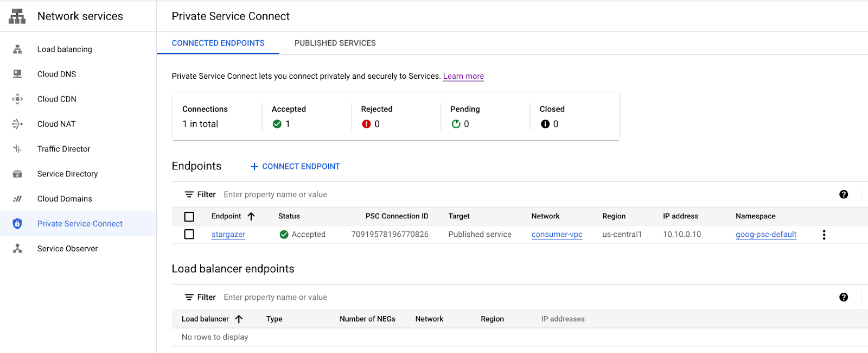
Task: Open the three-dot actions menu for stargazer
Action: tap(824, 235)
